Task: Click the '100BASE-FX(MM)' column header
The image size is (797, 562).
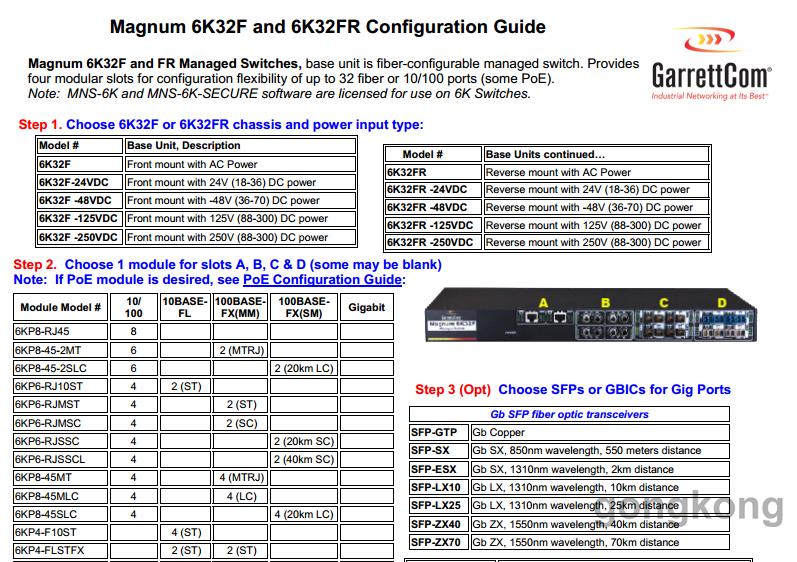Action: coord(240,307)
